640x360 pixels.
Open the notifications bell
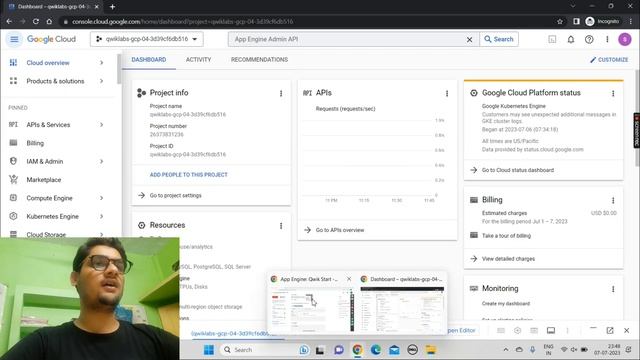click(571, 40)
